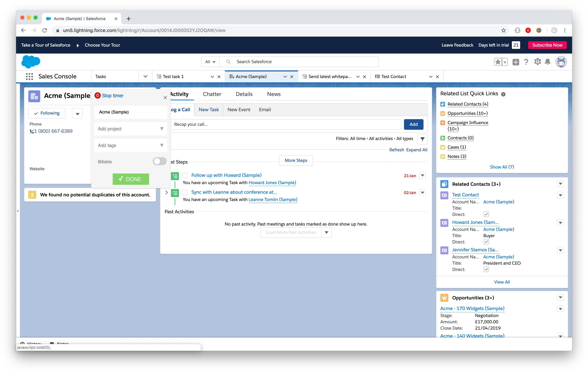Select the New Task activity tab
Viewport: 588px width, 373px height.
pyautogui.click(x=209, y=110)
